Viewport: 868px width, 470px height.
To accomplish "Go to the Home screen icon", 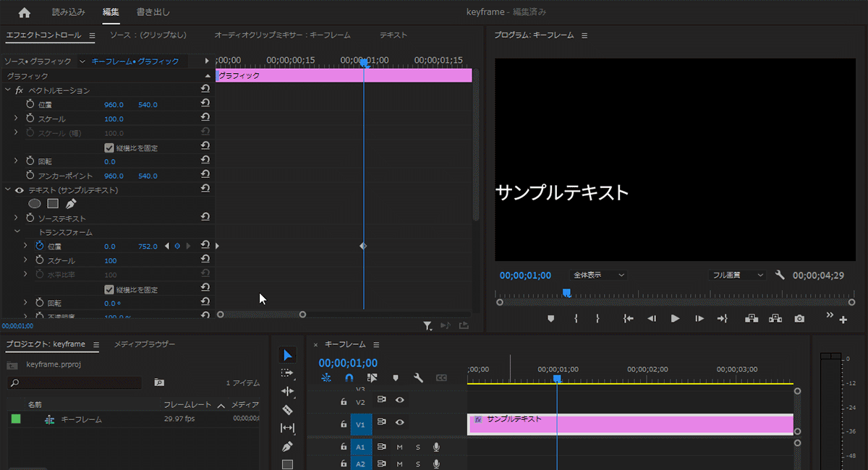I will pyautogui.click(x=25, y=12).
